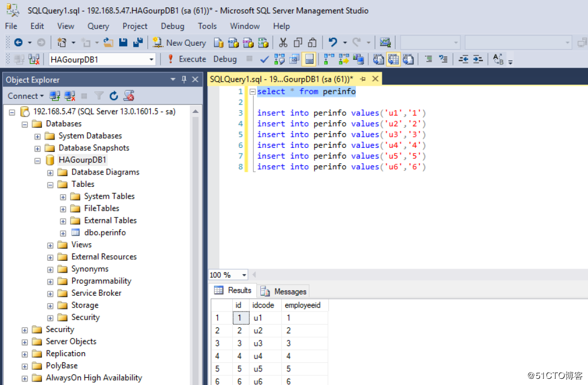
Task: Expand the AlwaysOn High Availability node
Action: coord(25,379)
